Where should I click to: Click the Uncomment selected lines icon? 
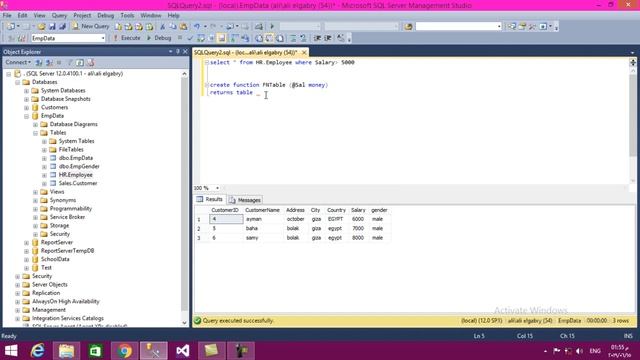pyautogui.click(x=303, y=38)
